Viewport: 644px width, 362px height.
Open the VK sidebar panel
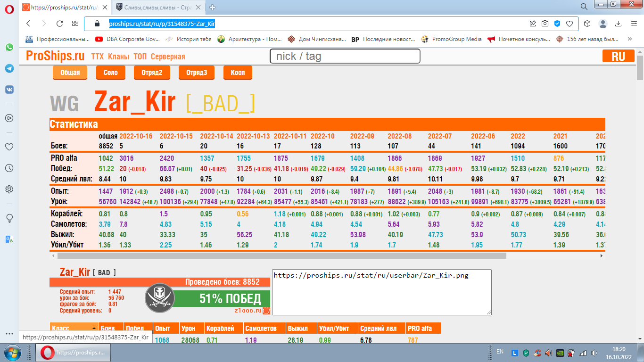(x=9, y=90)
